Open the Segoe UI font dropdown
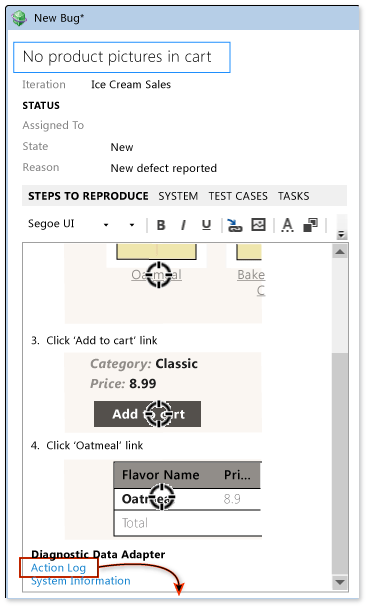 (x=106, y=225)
